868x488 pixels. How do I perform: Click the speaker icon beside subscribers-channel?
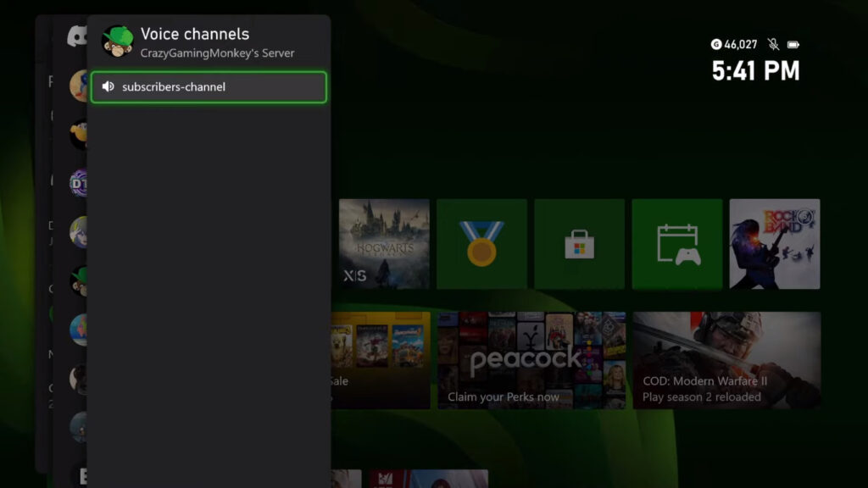(x=109, y=86)
